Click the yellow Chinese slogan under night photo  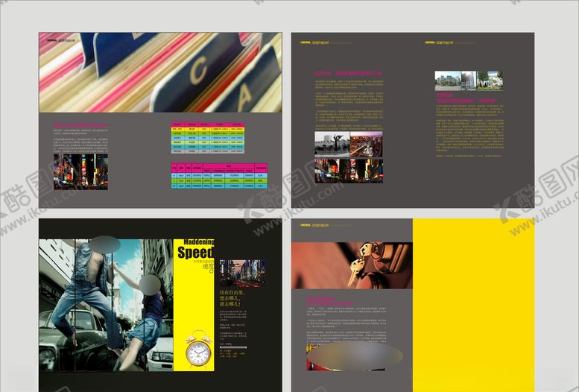click(231, 300)
